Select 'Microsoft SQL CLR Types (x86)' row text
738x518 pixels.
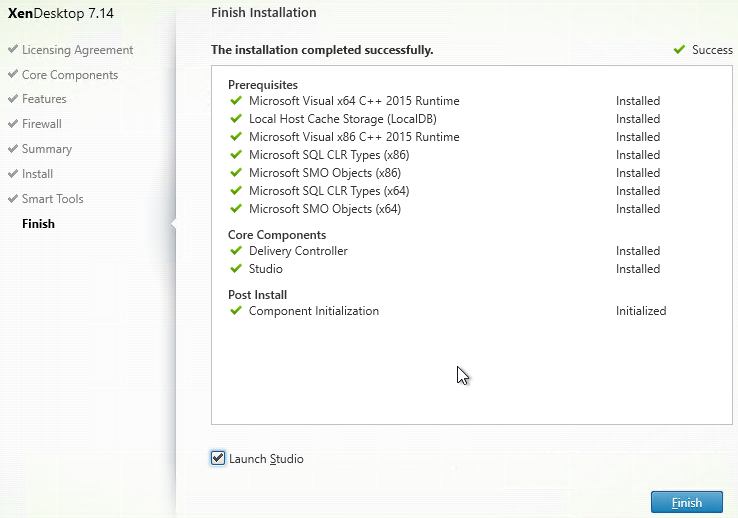(329, 155)
